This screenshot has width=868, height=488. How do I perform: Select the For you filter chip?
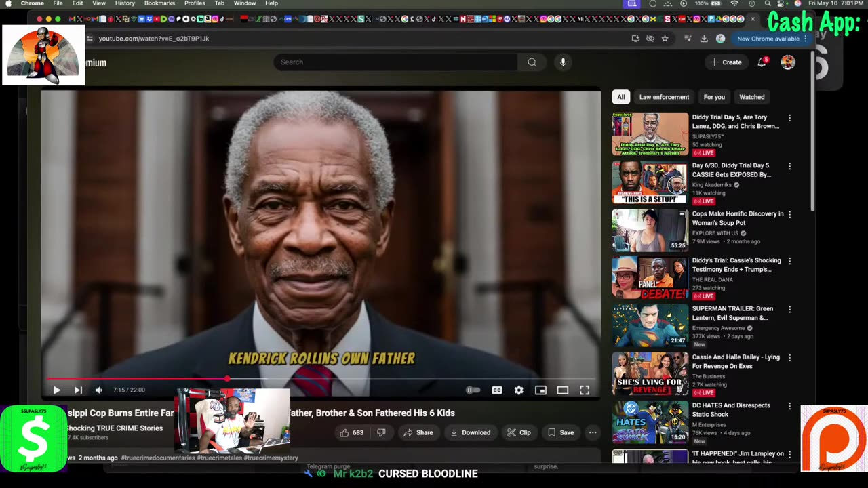click(x=714, y=97)
